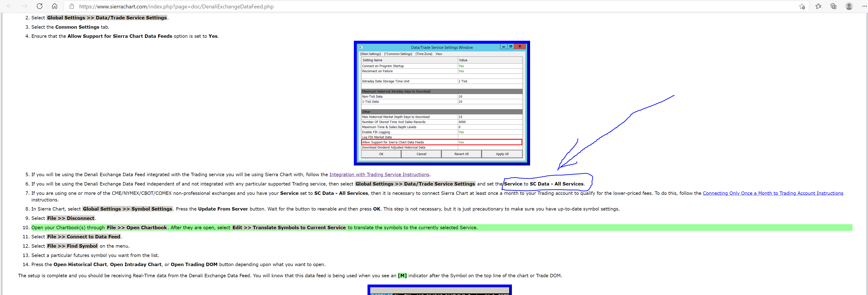The width and height of the screenshot is (868, 295).
Task: Click OK in the settings window image
Action: (x=381, y=154)
